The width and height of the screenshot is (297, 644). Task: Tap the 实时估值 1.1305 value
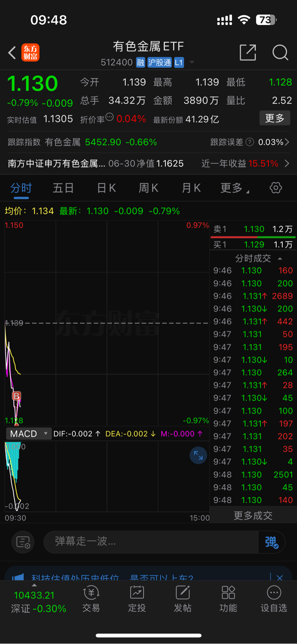tap(58, 119)
